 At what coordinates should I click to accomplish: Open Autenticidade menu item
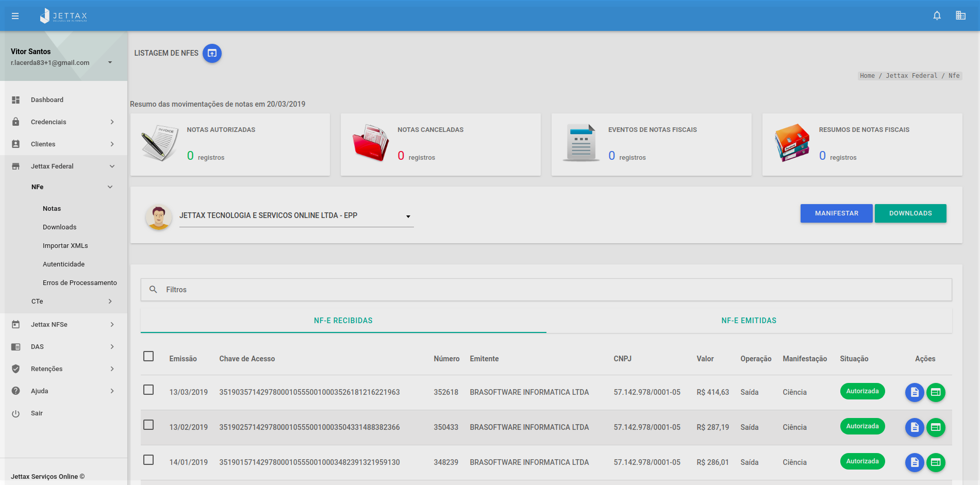(63, 264)
